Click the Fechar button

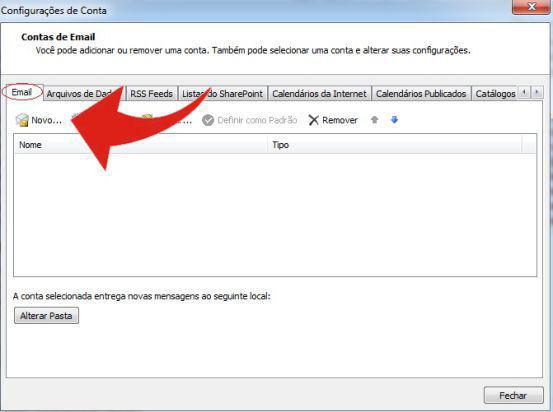point(513,395)
